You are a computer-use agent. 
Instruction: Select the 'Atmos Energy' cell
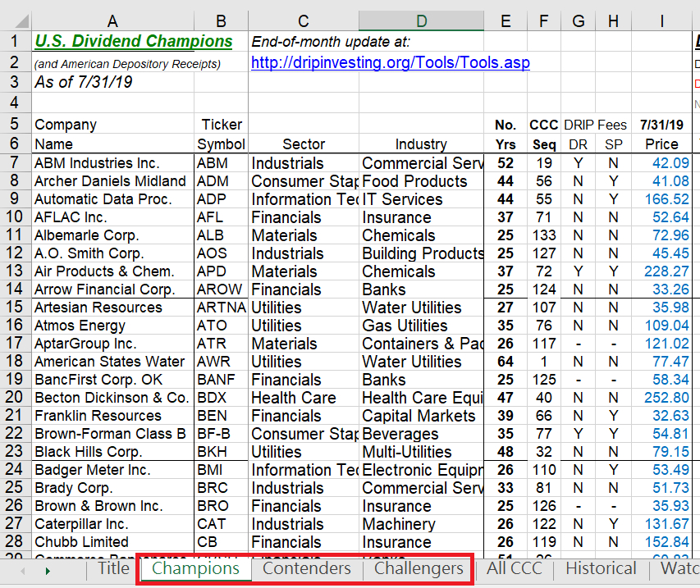pyautogui.click(x=113, y=326)
